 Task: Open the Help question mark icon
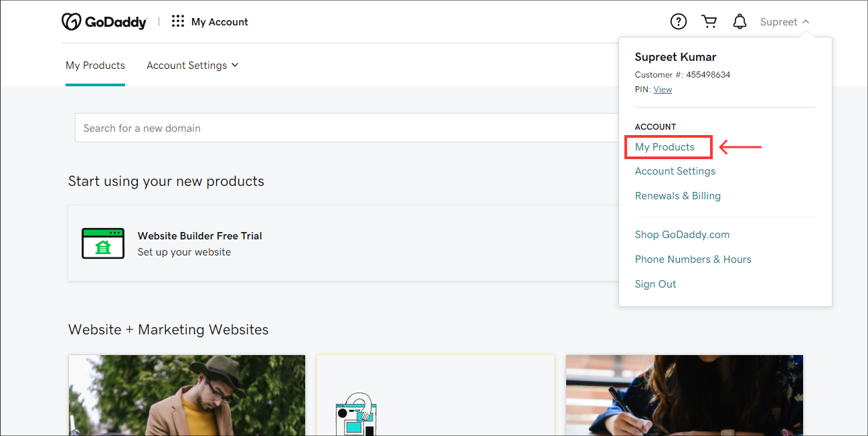point(679,22)
